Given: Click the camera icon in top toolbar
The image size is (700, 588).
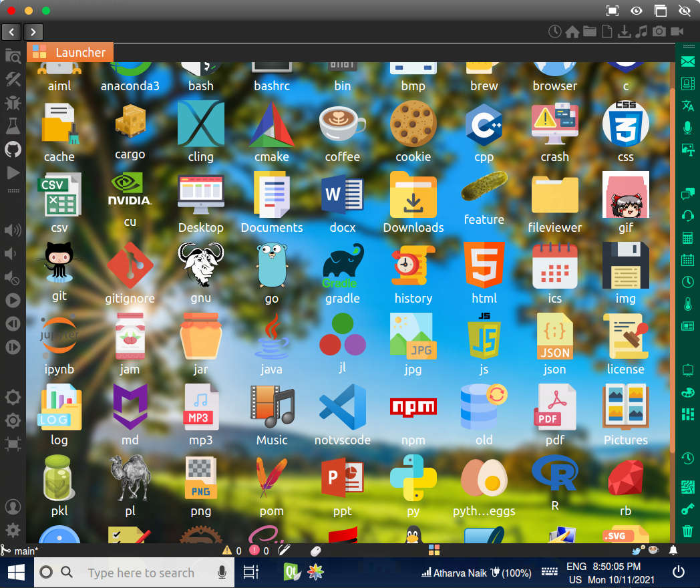Looking at the screenshot, I should click(659, 31).
